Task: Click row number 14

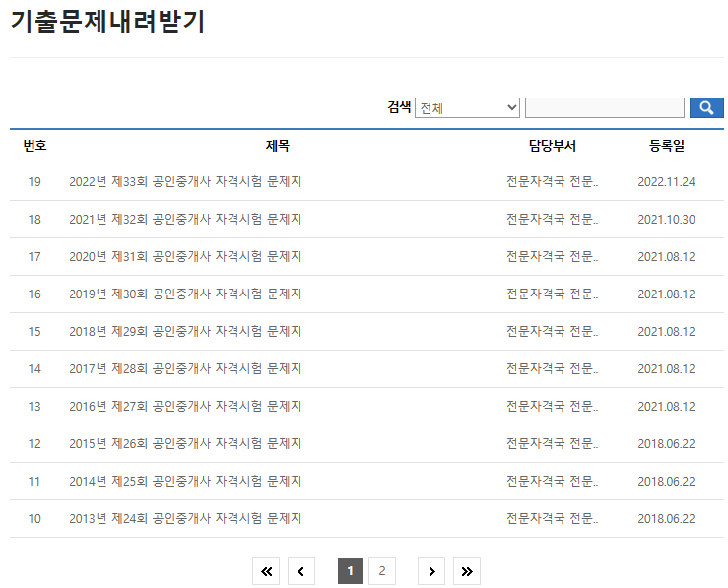Action: point(34,369)
